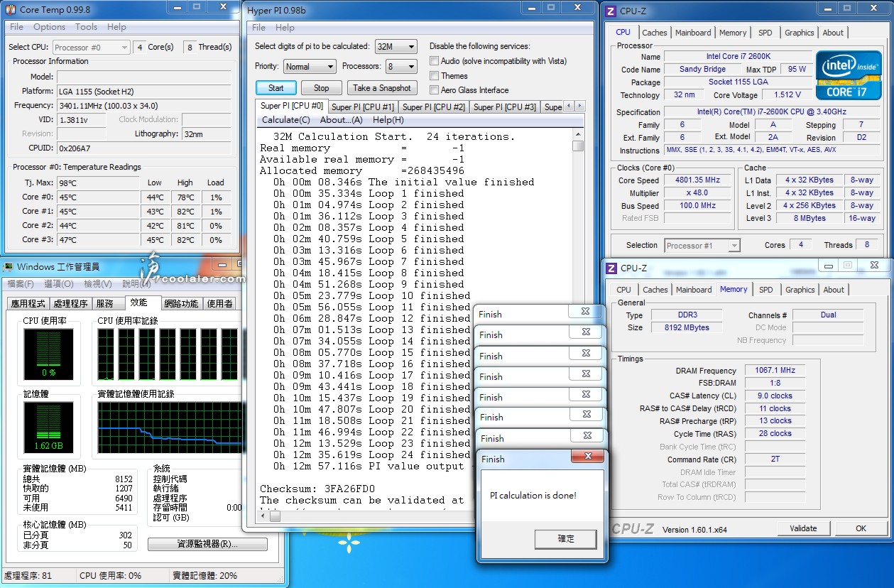
Task: Click the 記憶體 meter showing 1.62 GB
Action: click(48, 428)
